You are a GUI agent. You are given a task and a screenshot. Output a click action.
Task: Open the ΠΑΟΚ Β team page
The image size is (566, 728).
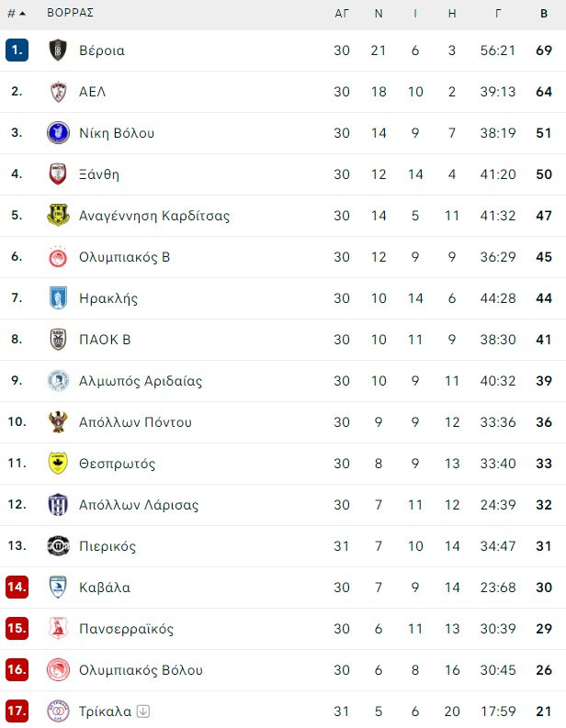pyautogui.click(x=105, y=340)
